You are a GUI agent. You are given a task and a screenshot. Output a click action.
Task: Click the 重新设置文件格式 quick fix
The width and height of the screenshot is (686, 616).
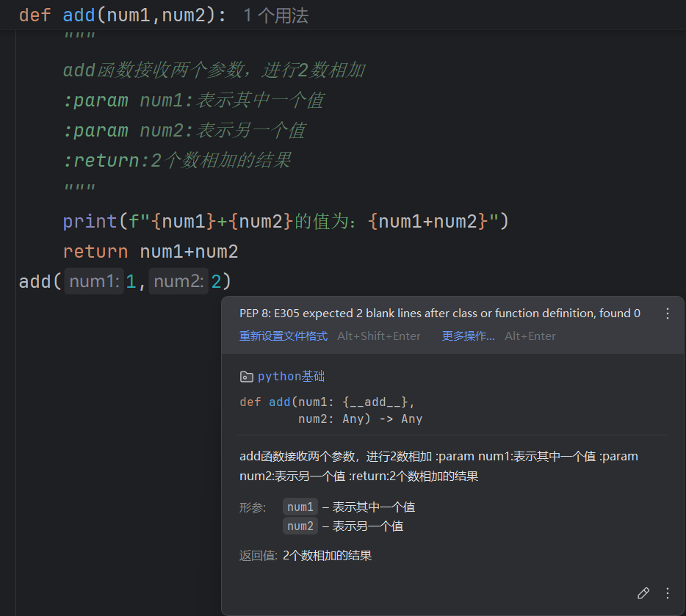coord(283,336)
